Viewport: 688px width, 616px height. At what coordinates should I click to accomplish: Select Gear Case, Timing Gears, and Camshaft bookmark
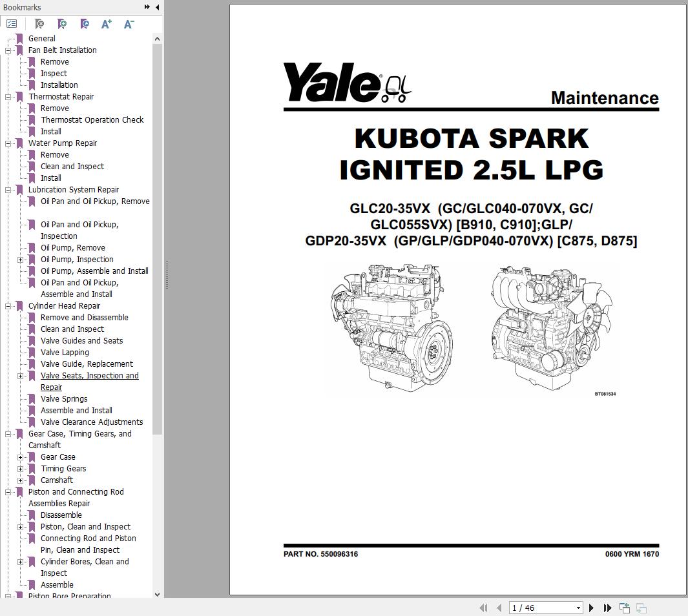(80, 439)
